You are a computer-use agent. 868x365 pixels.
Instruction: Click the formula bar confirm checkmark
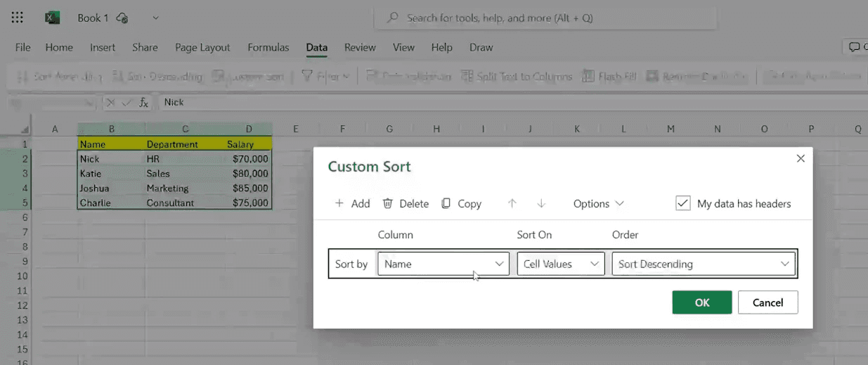tap(127, 103)
